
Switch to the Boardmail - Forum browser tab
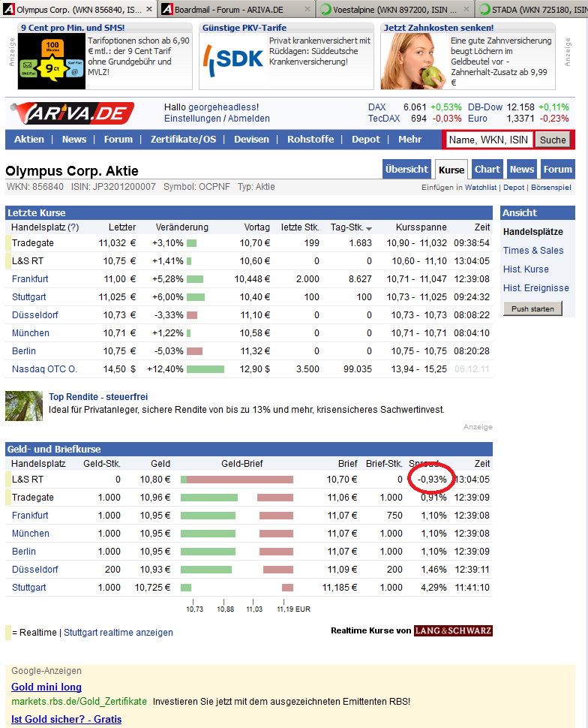[237, 9]
